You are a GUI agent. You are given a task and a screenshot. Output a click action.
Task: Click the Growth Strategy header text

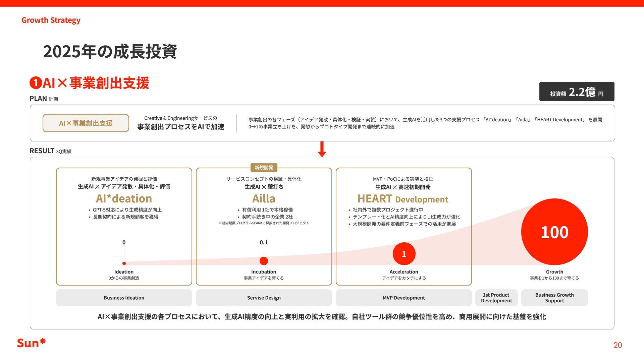[x=51, y=20]
